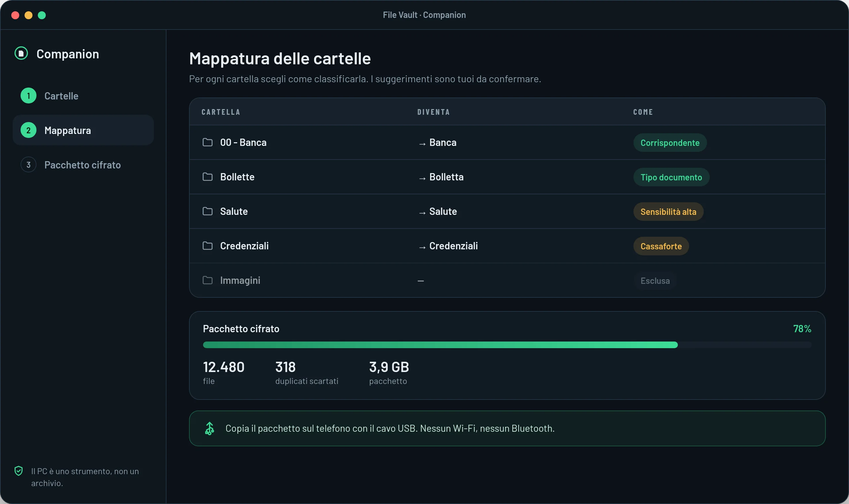Select the Immagini folder name

240,281
